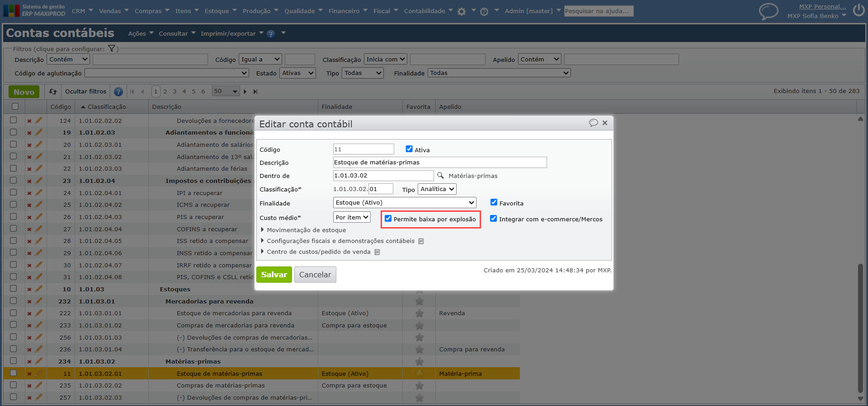Image resolution: width=868 pixels, height=406 pixels.
Task: Open the Estado filter dropdown
Action: point(297,73)
